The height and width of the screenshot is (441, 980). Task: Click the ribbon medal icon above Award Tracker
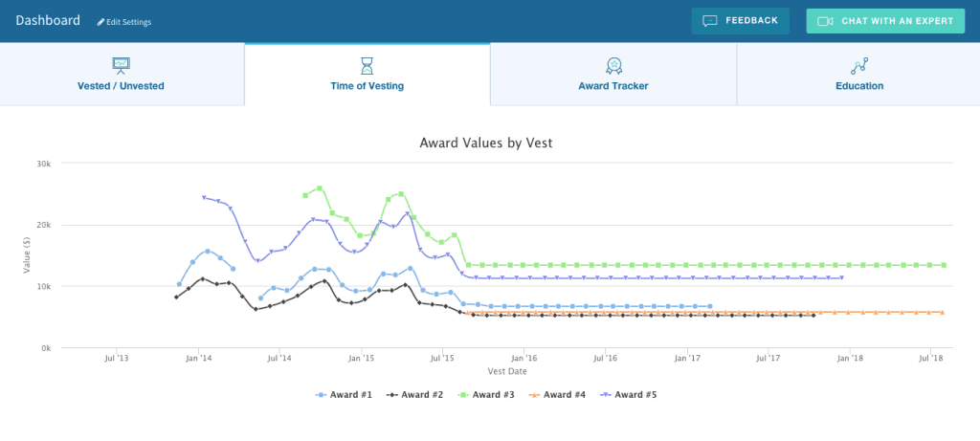pyautogui.click(x=613, y=66)
